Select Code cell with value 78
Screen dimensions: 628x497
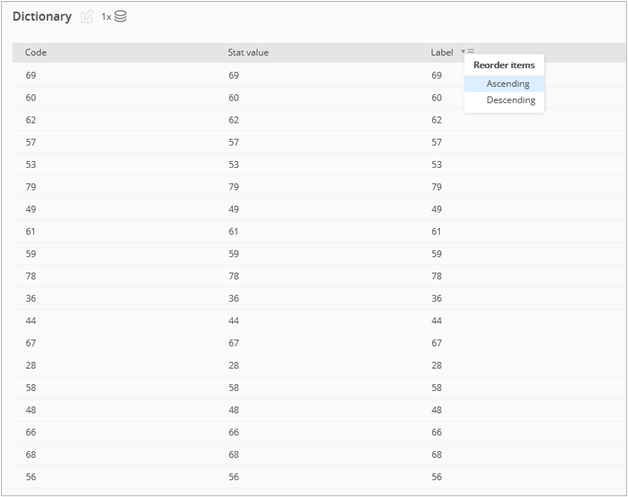[31, 276]
